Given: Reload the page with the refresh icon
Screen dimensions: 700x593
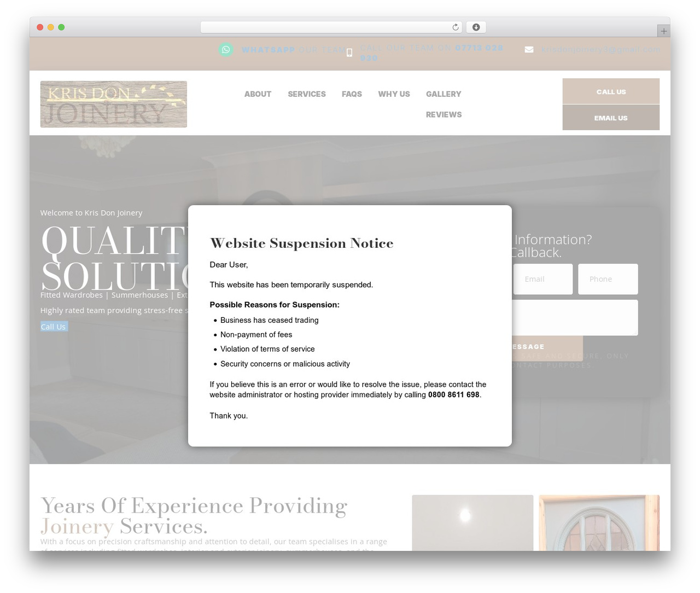Looking at the screenshot, I should coord(456,27).
